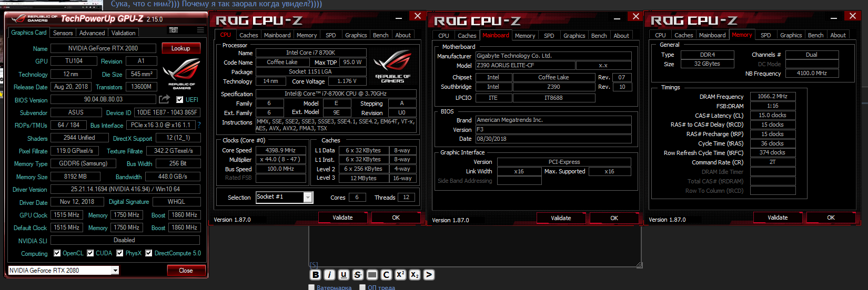Click Validate in Mainboard CPU-Z window
The height and width of the screenshot is (290, 868).
561,218
